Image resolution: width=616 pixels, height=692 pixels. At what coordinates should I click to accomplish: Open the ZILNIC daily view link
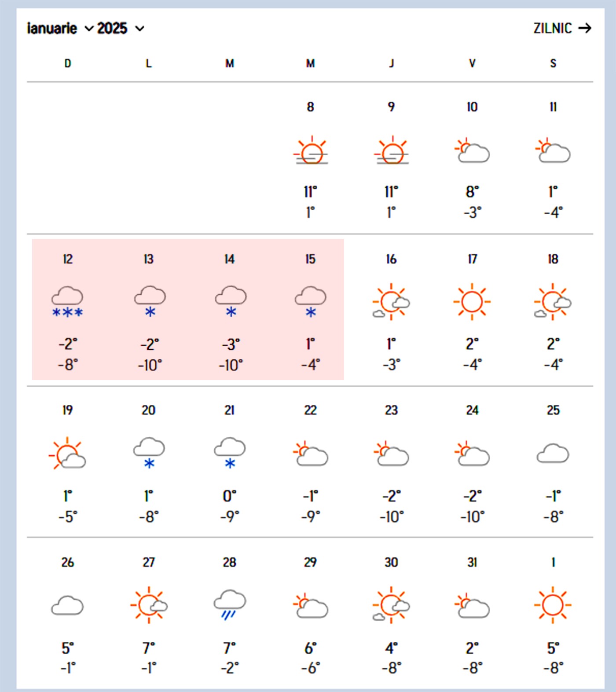coord(562,29)
